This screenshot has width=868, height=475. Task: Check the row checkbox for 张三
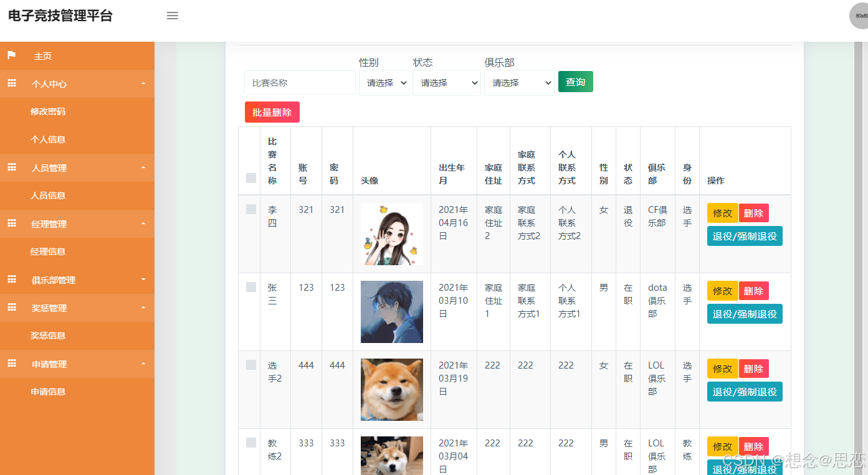click(251, 287)
